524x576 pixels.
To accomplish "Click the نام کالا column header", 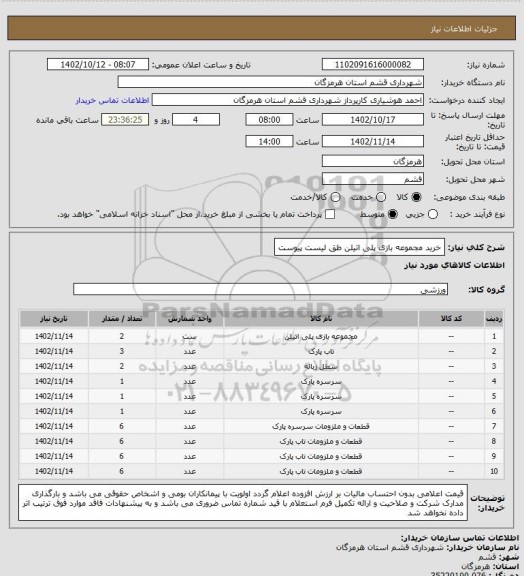I will 321,319.
